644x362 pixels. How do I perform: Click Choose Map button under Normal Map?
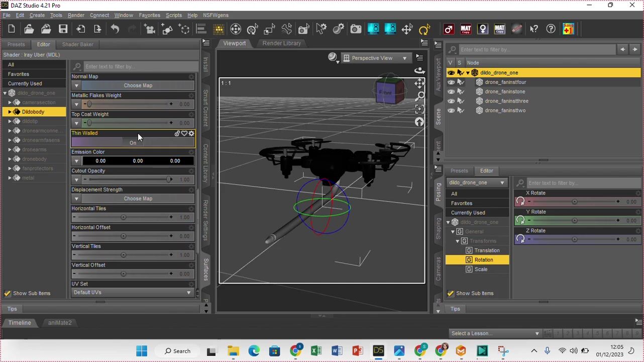(x=138, y=85)
